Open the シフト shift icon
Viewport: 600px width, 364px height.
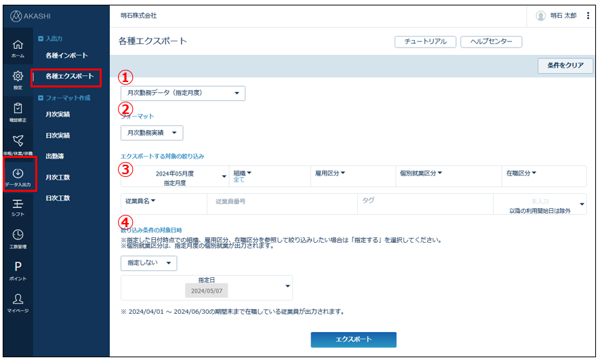(18, 207)
